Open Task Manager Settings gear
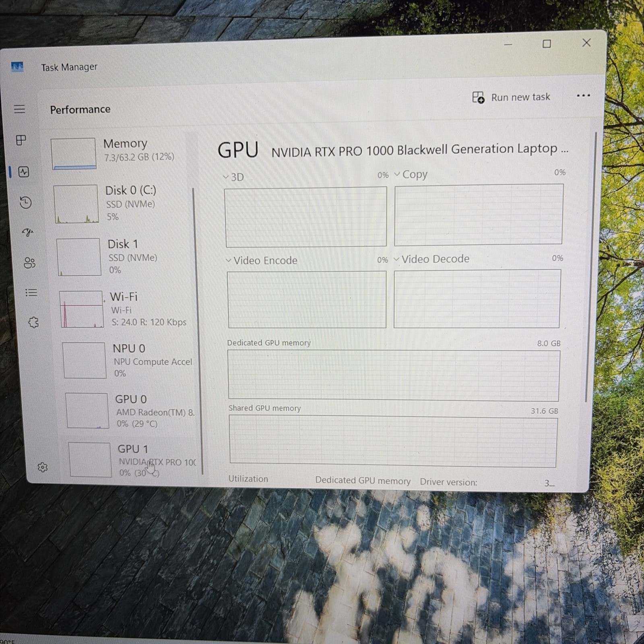Viewport: 644px width, 644px height. click(42, 467)
